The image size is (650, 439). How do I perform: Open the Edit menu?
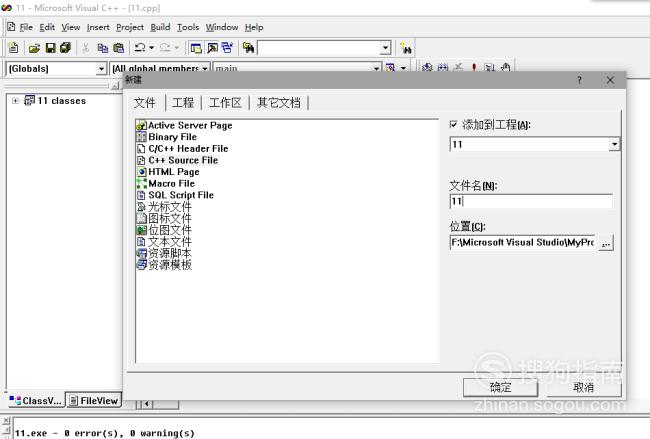point(47,27)
